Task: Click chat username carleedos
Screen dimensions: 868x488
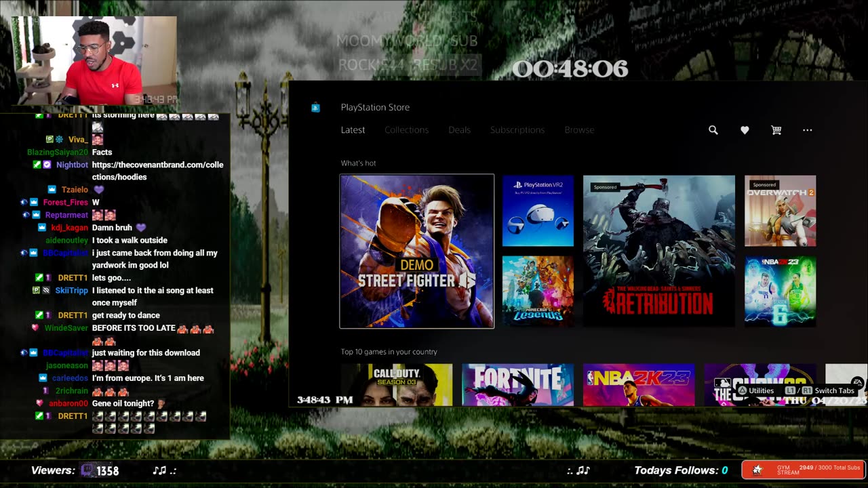Action: (x=70, y=378)
